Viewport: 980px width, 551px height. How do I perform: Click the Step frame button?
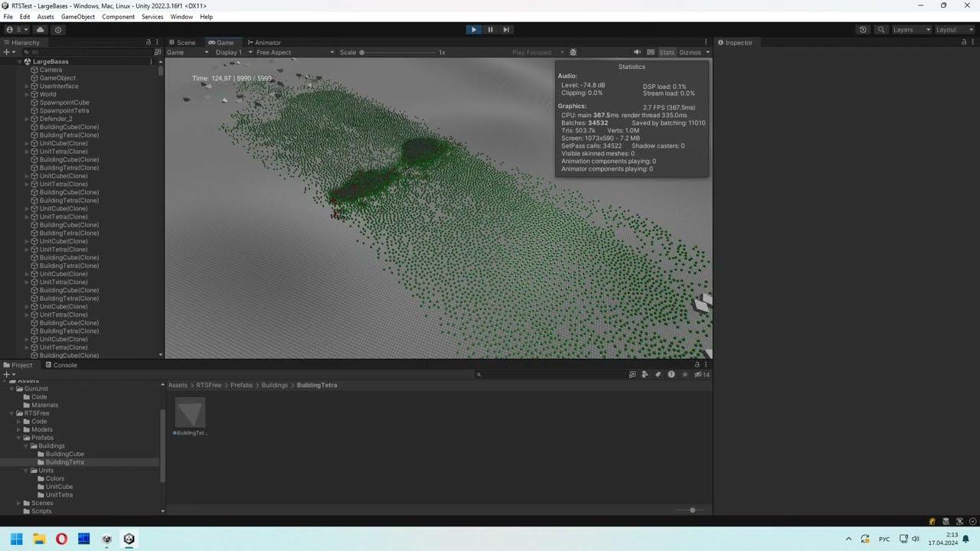(x=506, y=30)
